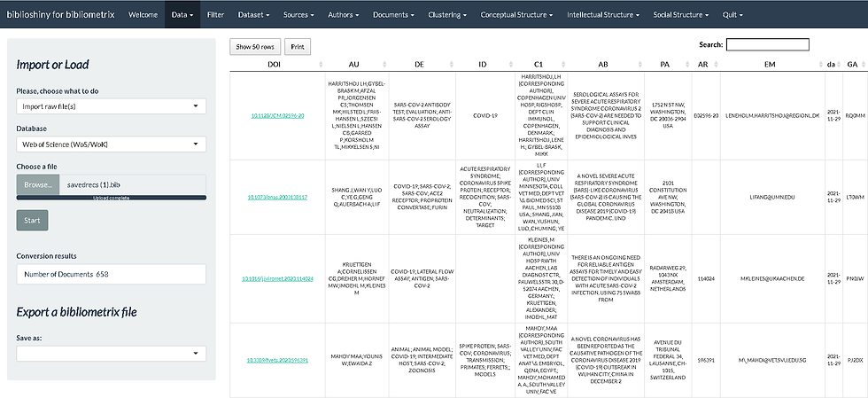
Task: Click authors cell 'MAHDY MAA;YOUNIS W;EWAIDA Z'
Action: tap(358, 360)
